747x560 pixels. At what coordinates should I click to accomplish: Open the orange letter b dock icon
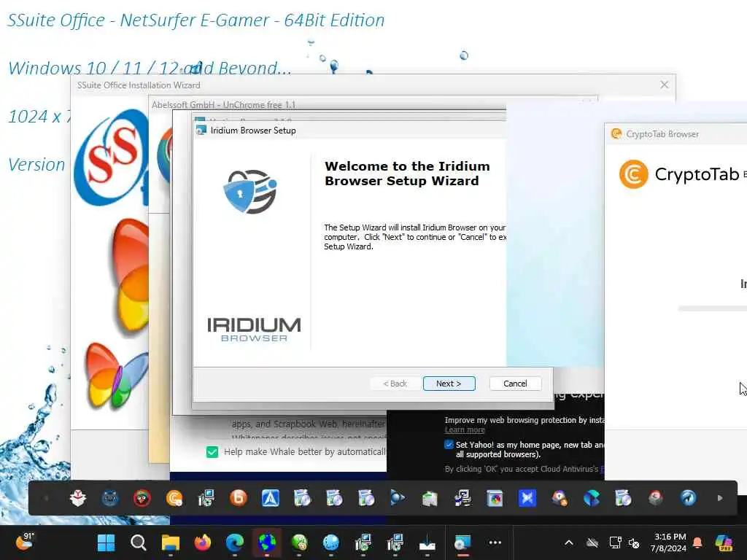(239, 498)
